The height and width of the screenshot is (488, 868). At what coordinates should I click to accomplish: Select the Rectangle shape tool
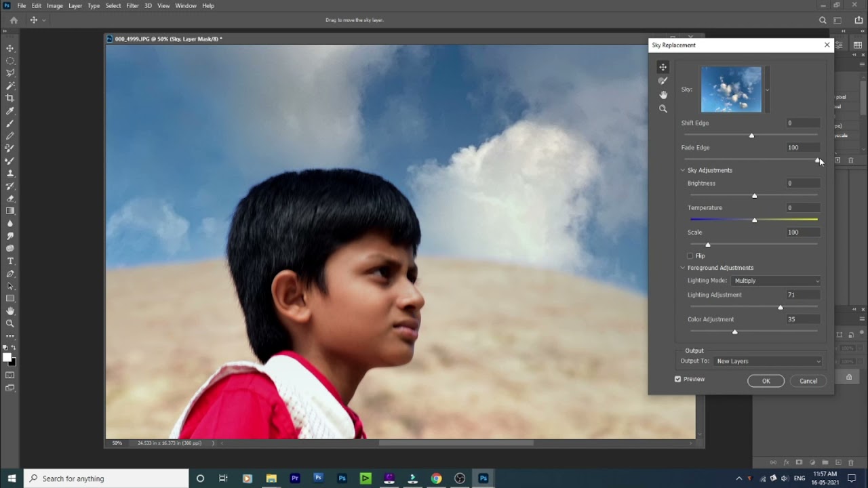point(10,298)
